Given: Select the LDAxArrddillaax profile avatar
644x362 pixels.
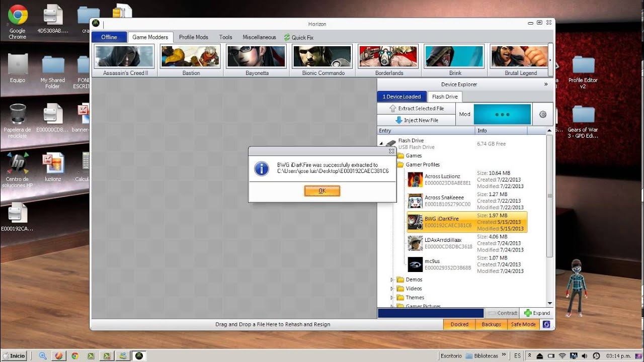Looking at the screenshot, I should pyautogui.click(x=415, y=243).
